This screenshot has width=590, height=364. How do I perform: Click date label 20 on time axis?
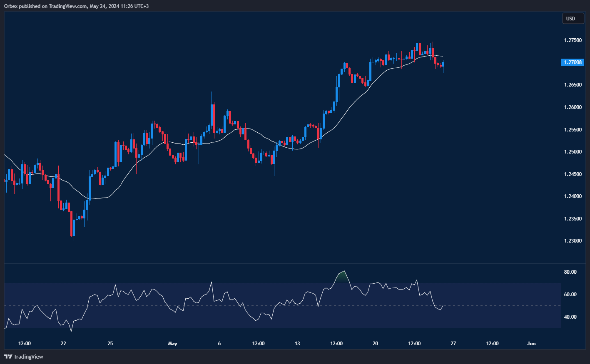click(x=375, y=344)
